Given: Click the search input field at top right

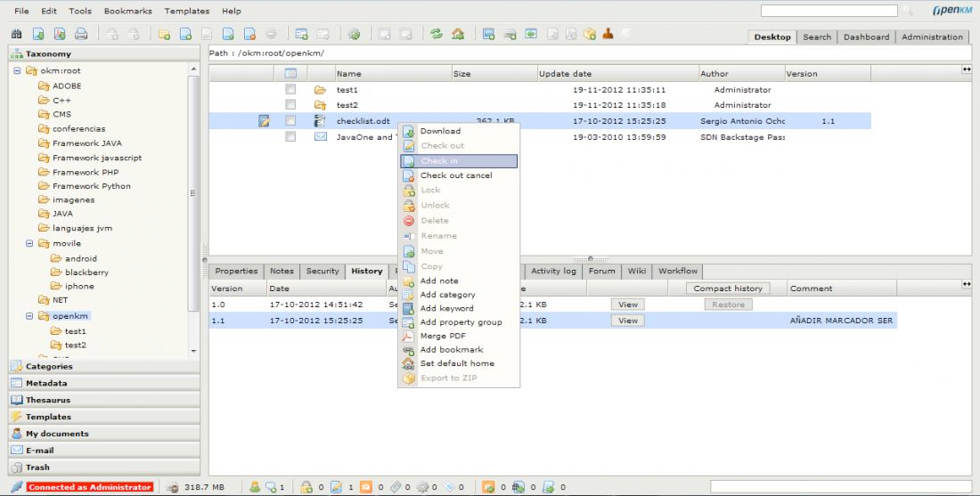Looking at the screenshot, I should [x=829, y=11].
